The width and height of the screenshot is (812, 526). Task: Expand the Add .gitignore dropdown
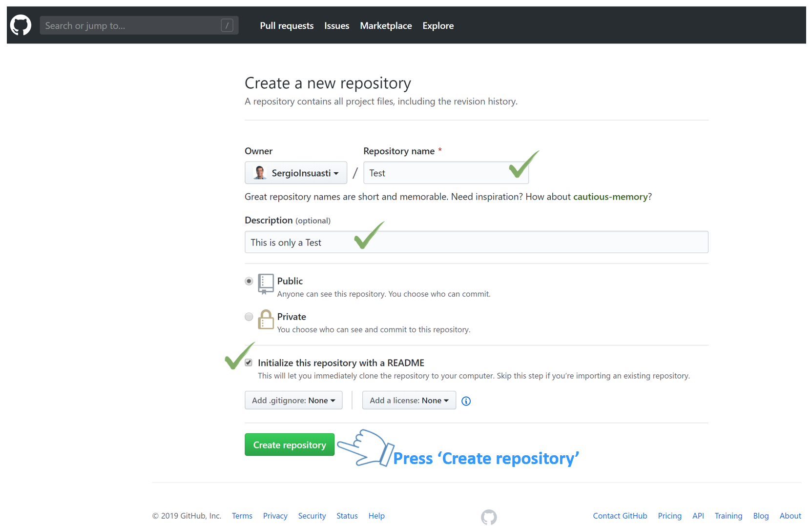293,400
